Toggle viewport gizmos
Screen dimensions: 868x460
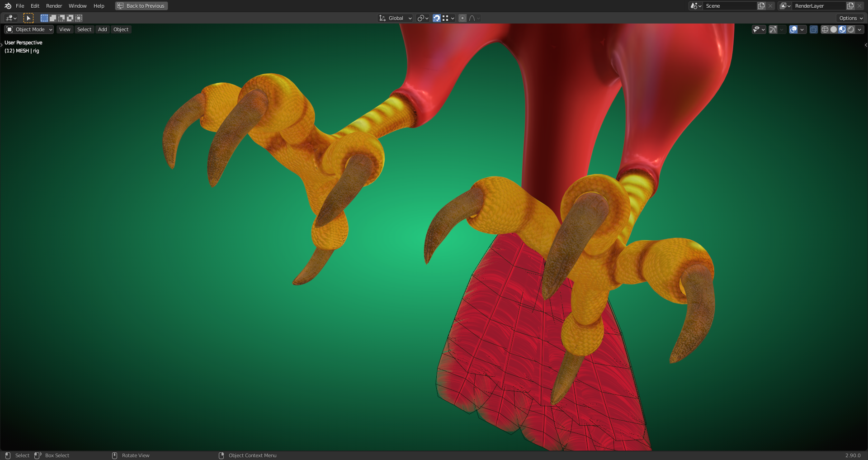coord(773,29)
